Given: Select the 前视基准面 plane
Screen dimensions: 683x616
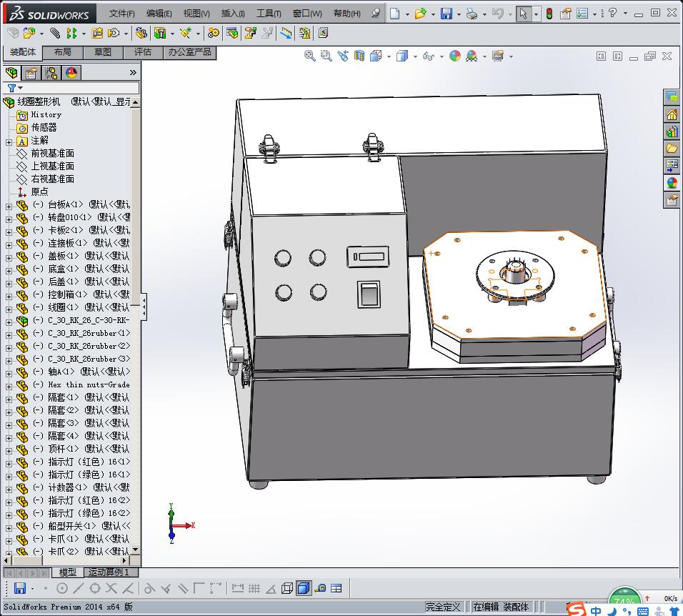Looking at the screenshot, I should 52,154.
